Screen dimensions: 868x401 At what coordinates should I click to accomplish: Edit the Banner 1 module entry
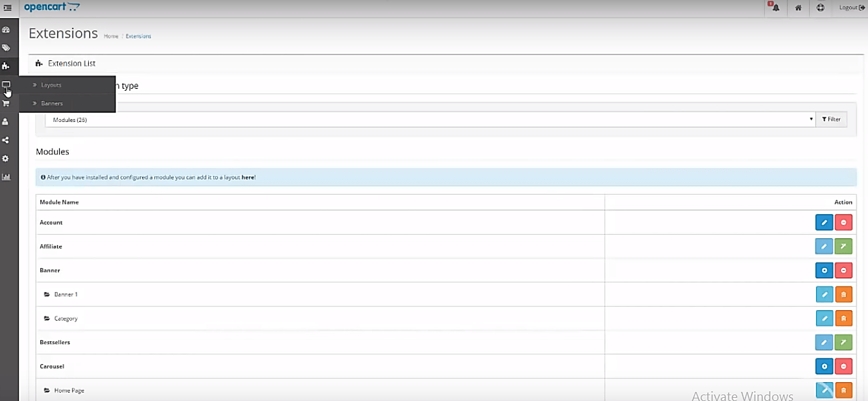(824, 295)
